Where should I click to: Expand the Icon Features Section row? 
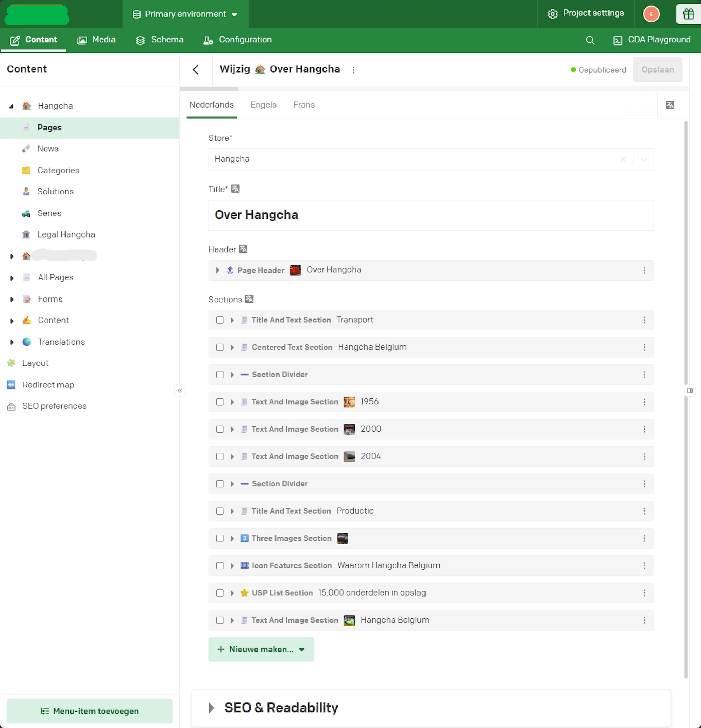point(232,566)
